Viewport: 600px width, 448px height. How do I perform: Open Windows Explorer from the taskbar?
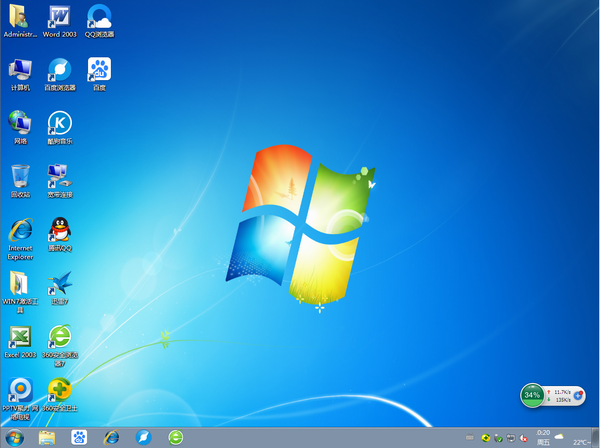47,437
